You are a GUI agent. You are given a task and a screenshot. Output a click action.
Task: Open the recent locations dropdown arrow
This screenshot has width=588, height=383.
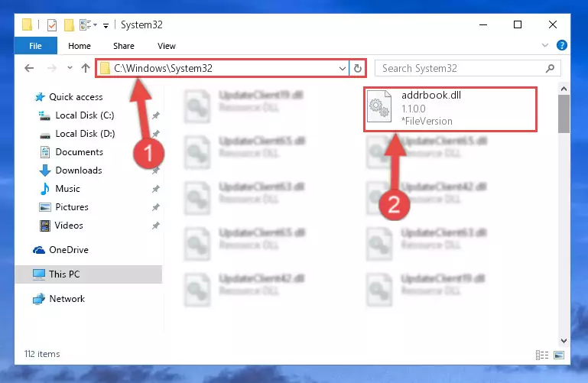click(x=70, y=68)
